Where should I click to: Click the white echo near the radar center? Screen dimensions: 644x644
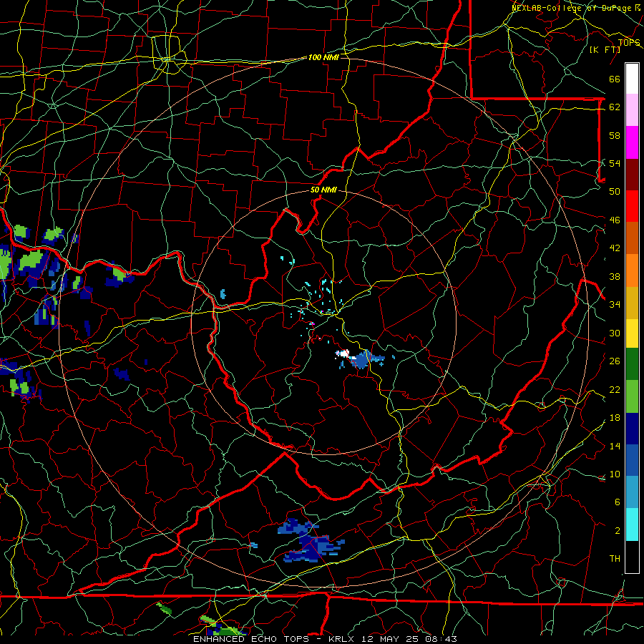coord(343,353)
